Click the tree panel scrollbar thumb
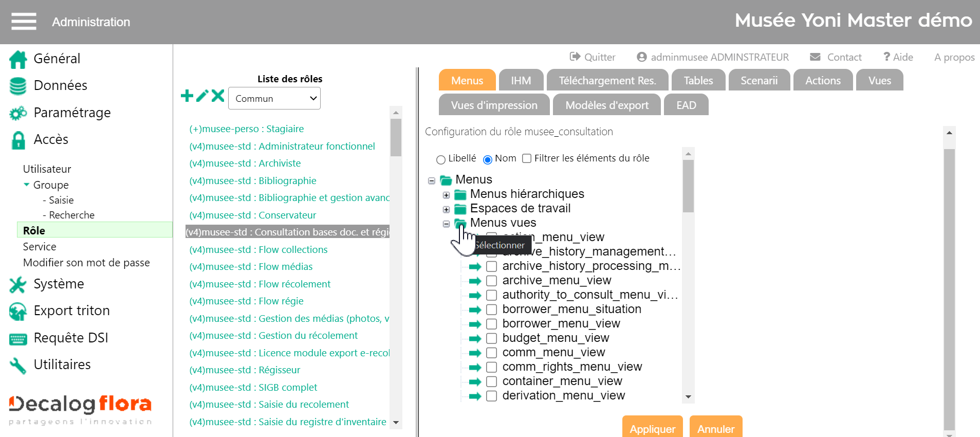This screenshot has width=980, height=437. 688,186
